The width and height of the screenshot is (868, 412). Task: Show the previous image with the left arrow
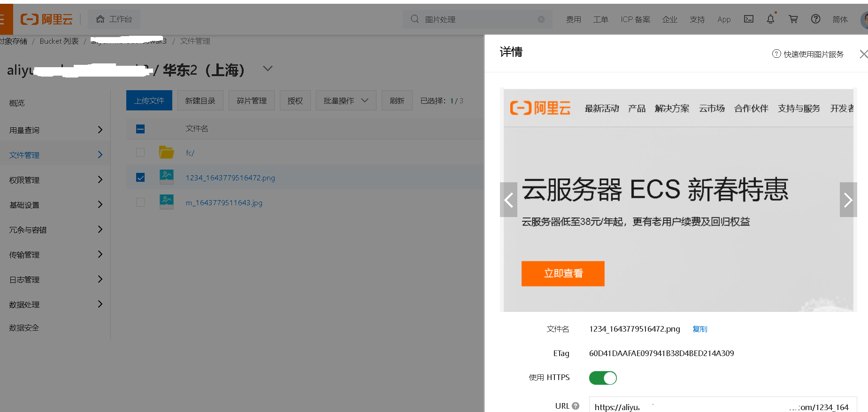[x=508, y=200]
